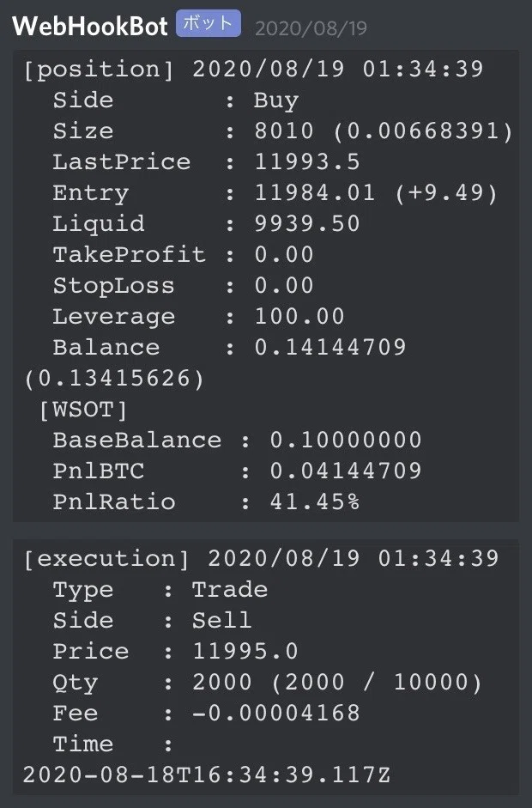532x808 pixels.
Task: Click the Liquid label
Action: click(99, 224)
